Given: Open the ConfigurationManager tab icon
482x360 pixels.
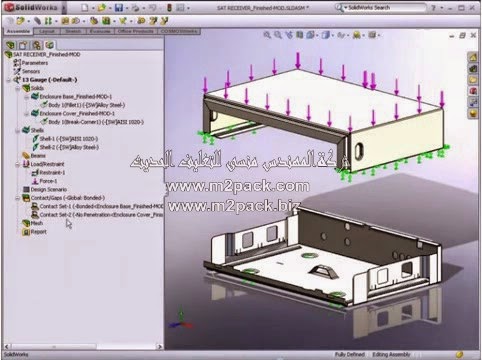Looking at the screenshot, I should (x=37, y=45).
